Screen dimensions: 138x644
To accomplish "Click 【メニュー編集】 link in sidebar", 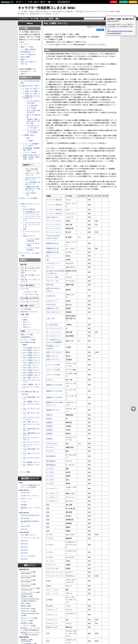I will point(25,472).
